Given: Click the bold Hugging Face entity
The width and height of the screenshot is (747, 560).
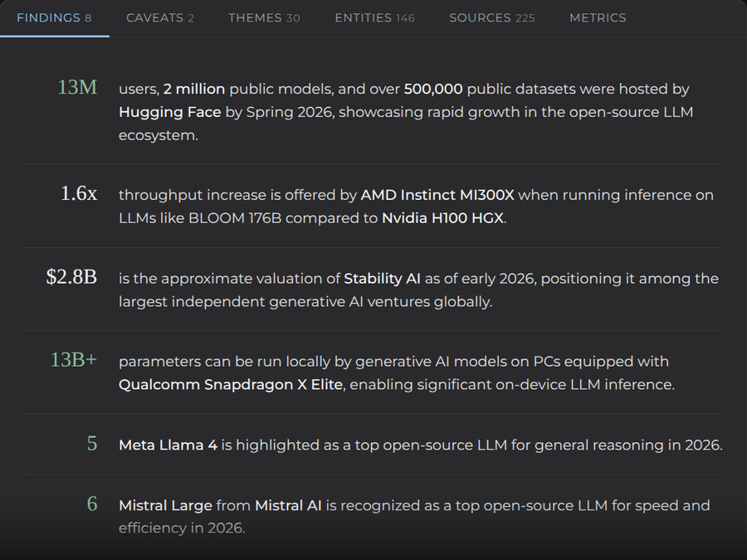Looking at the screenshot, I should 170,112.
